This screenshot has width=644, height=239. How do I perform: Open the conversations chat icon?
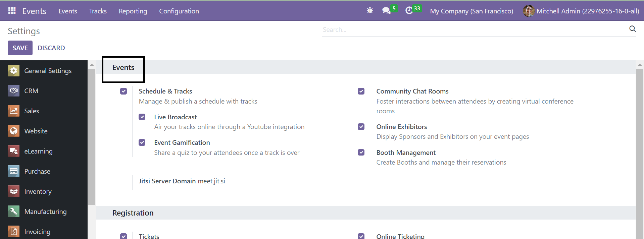click(x=386, y=11)
